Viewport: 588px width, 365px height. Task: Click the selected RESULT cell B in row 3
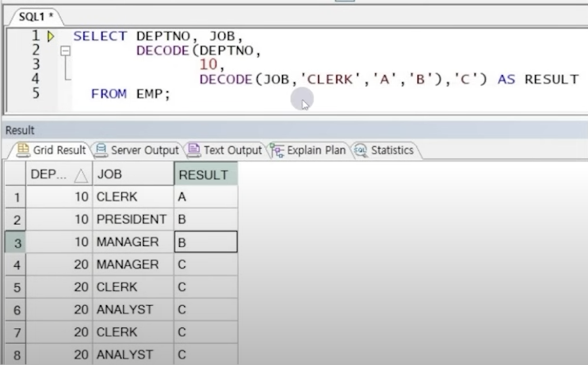click(206, 242)
